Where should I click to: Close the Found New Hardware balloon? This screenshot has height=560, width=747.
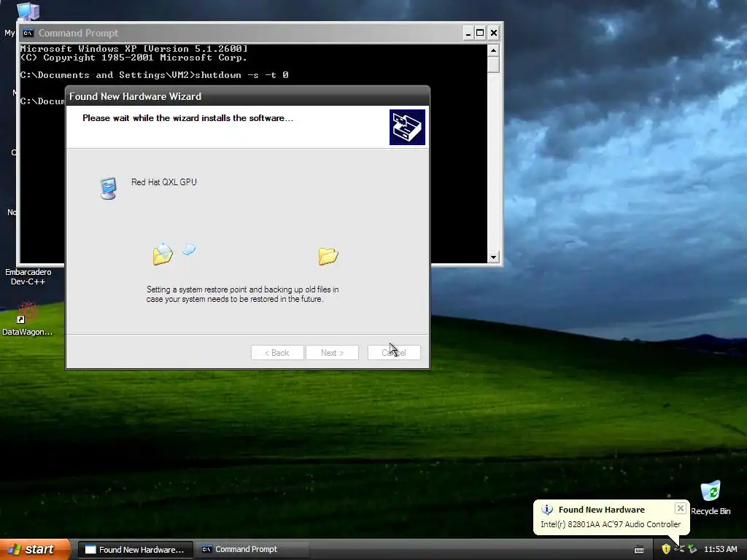(x=681, y=508)
